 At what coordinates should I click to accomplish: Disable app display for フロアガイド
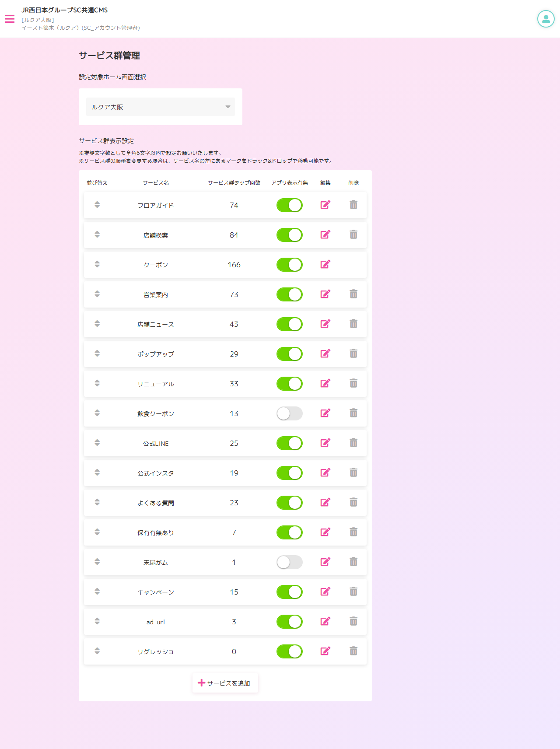coord(289,205)
